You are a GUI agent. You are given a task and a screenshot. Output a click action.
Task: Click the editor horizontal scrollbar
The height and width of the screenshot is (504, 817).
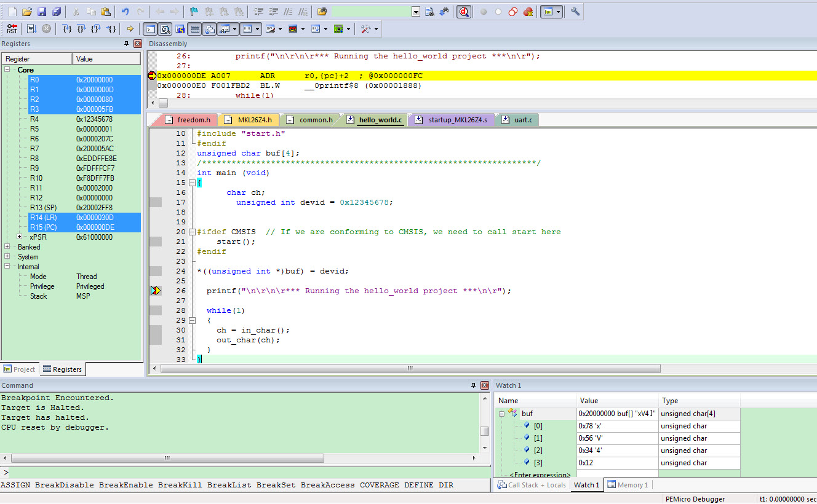tap(410, 369)
